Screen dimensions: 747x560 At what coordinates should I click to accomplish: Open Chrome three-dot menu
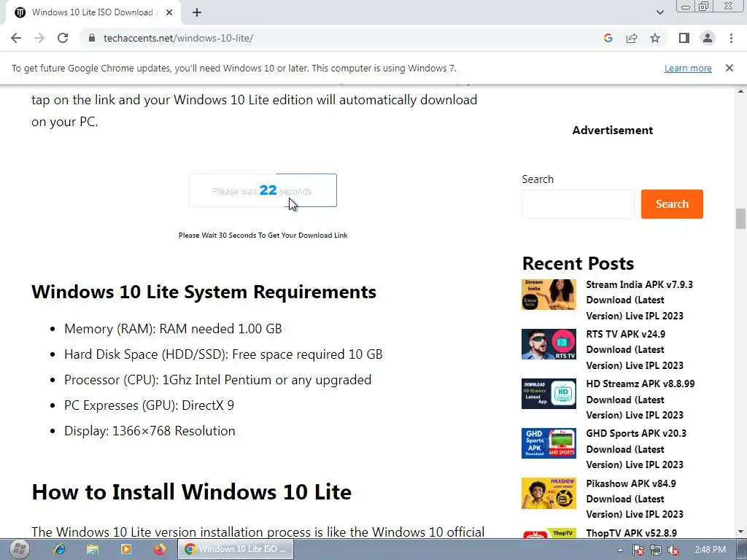click(x=731, y=38)
